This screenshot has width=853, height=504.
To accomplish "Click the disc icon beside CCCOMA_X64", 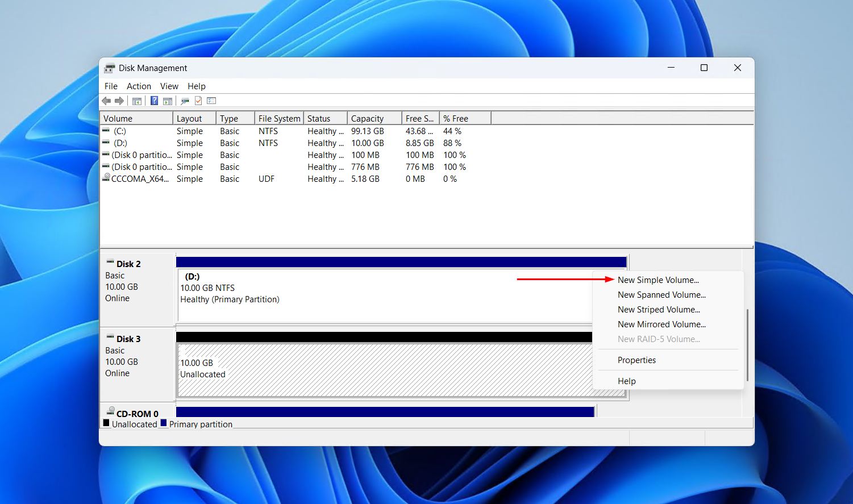I will 106,178.
